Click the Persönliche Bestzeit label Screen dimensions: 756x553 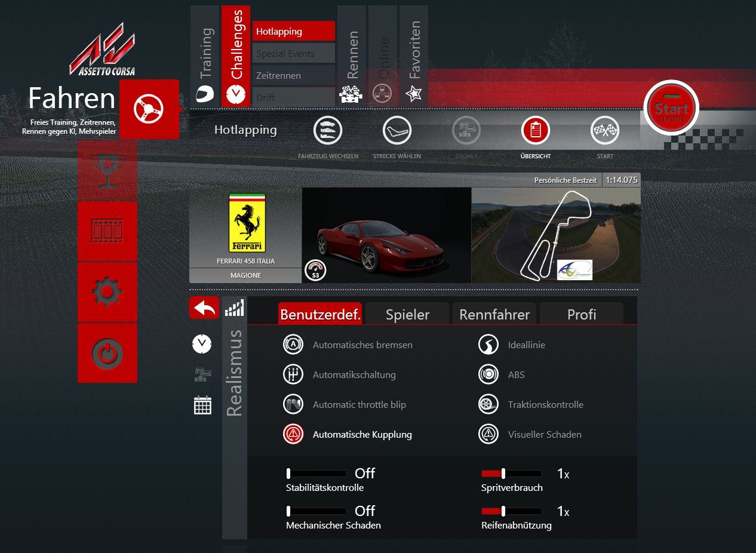[565, 180]
